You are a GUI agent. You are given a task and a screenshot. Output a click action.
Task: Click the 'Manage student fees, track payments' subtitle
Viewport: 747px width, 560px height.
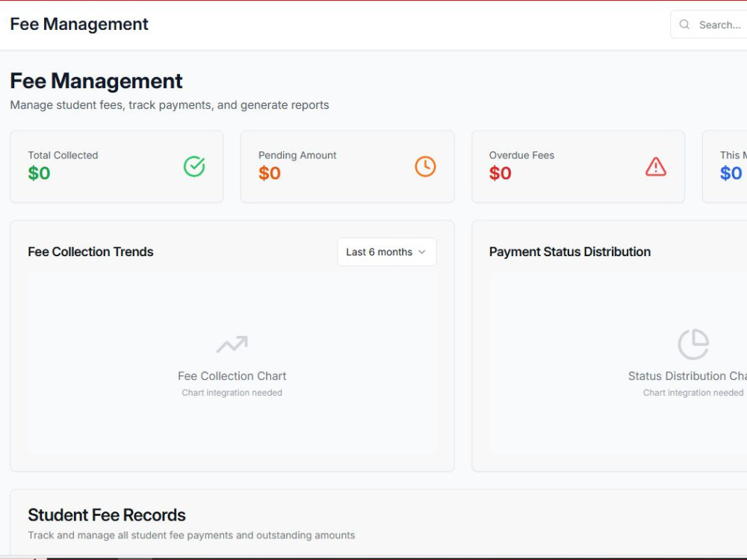click(170, 105)
